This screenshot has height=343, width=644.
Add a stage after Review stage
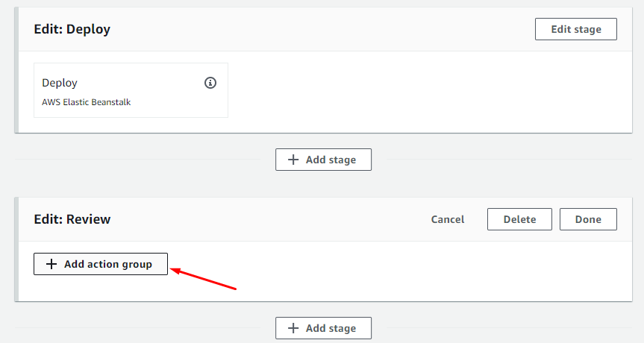[323, 328]
